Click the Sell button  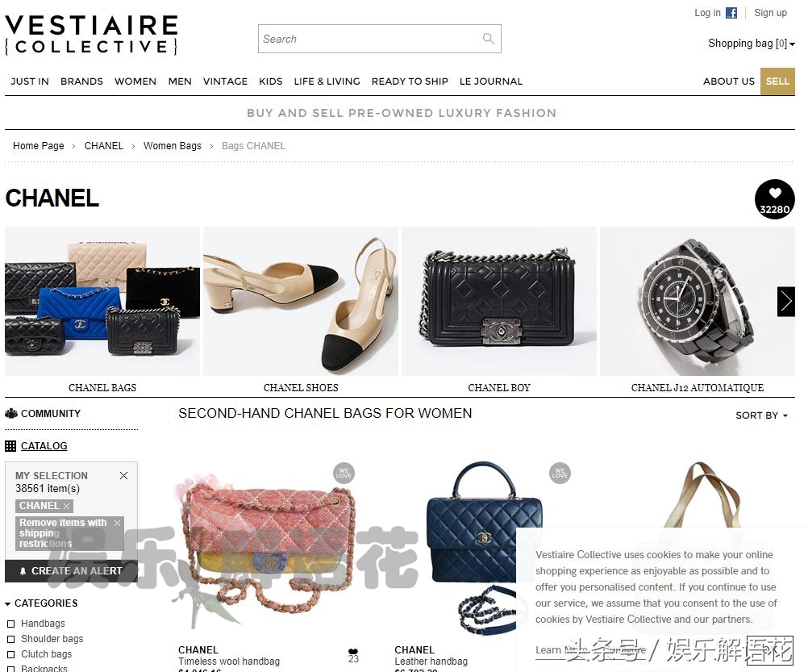click(x=777, y=81)
